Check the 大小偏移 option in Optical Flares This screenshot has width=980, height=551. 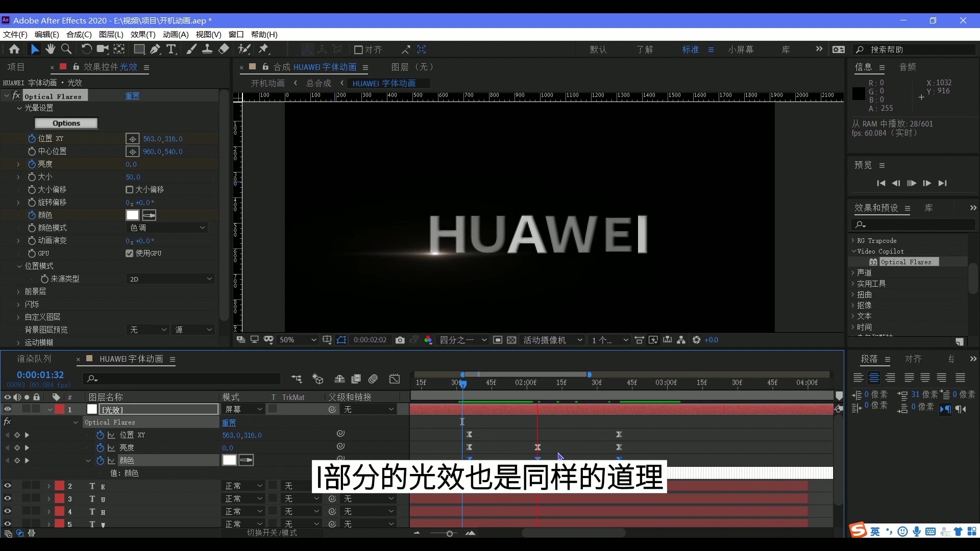tap(130, 190)
